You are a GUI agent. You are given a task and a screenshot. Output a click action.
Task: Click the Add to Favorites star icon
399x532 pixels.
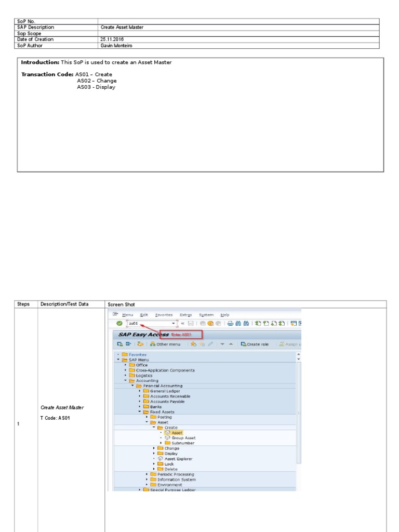pyautogui.click(x=193, y=344)
